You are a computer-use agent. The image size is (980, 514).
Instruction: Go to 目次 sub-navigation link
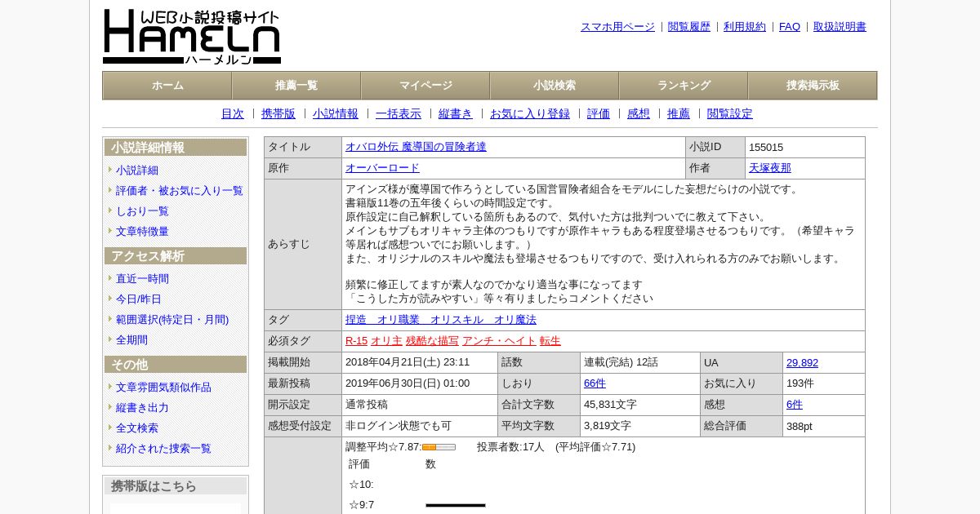pyautogui.click(x=233, y=114)
